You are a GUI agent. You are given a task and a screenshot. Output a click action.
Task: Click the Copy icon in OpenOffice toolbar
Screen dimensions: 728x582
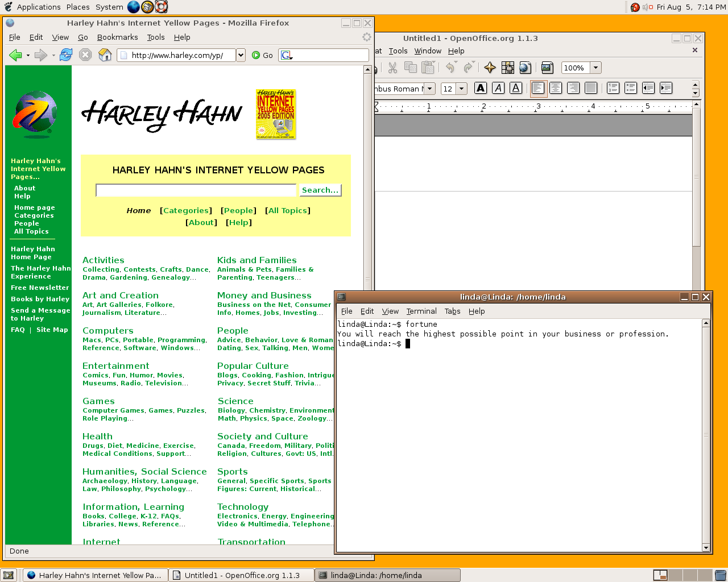pos(410,68)
